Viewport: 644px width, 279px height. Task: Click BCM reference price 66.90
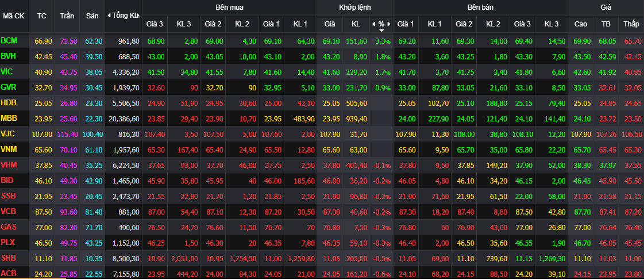point(43,41)
